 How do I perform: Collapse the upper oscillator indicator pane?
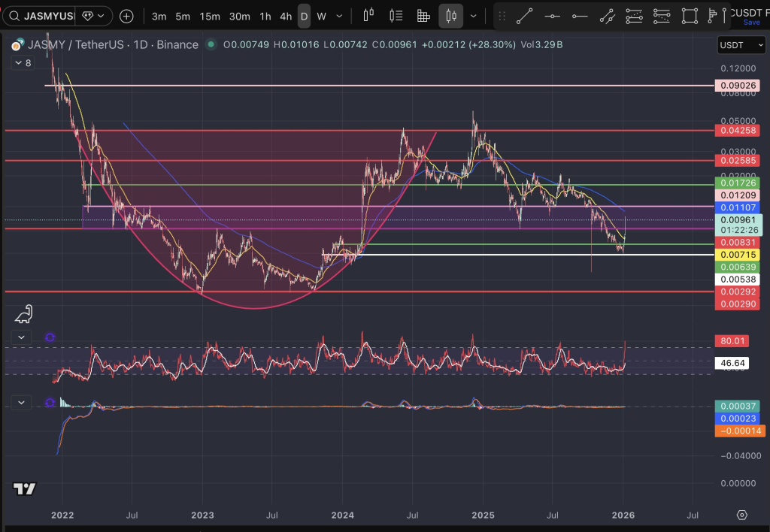point(21,338)
